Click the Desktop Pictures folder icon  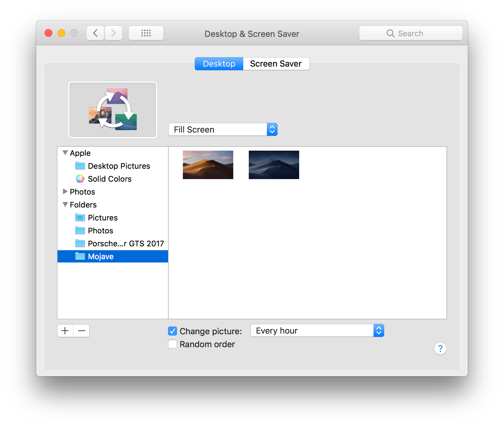[x=80, y=166]
